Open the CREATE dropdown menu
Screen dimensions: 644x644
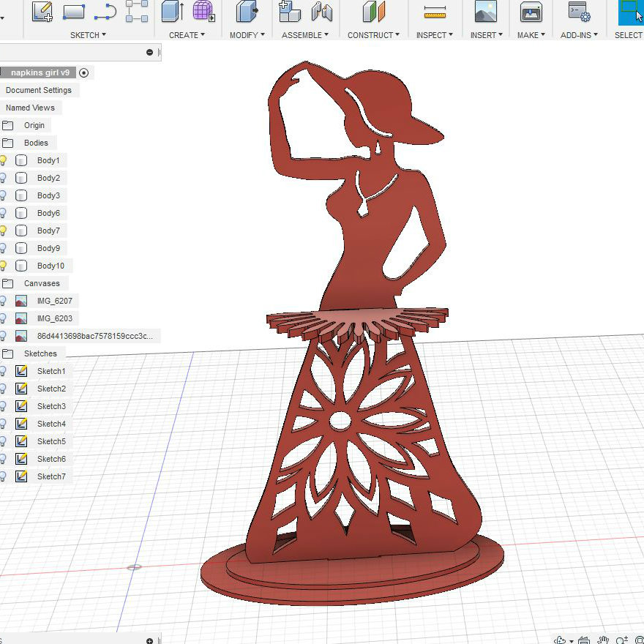(187, 35)
